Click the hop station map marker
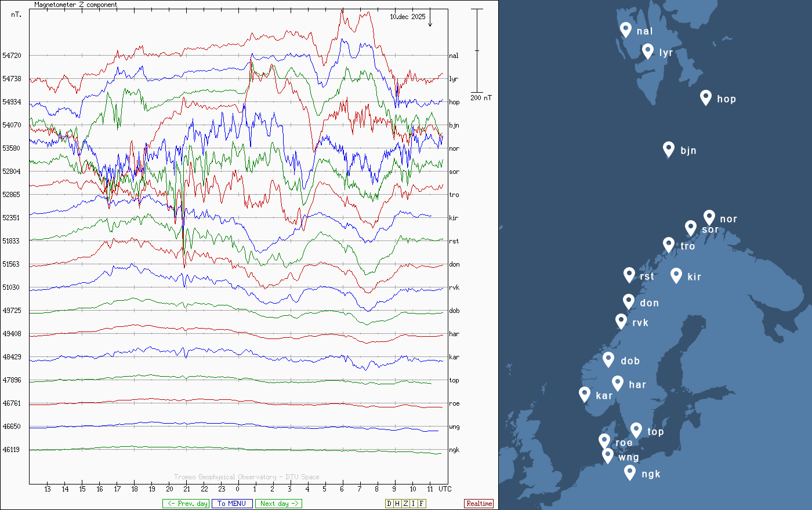The width and height of the screenshot is (812, 510). pos(705,97)
